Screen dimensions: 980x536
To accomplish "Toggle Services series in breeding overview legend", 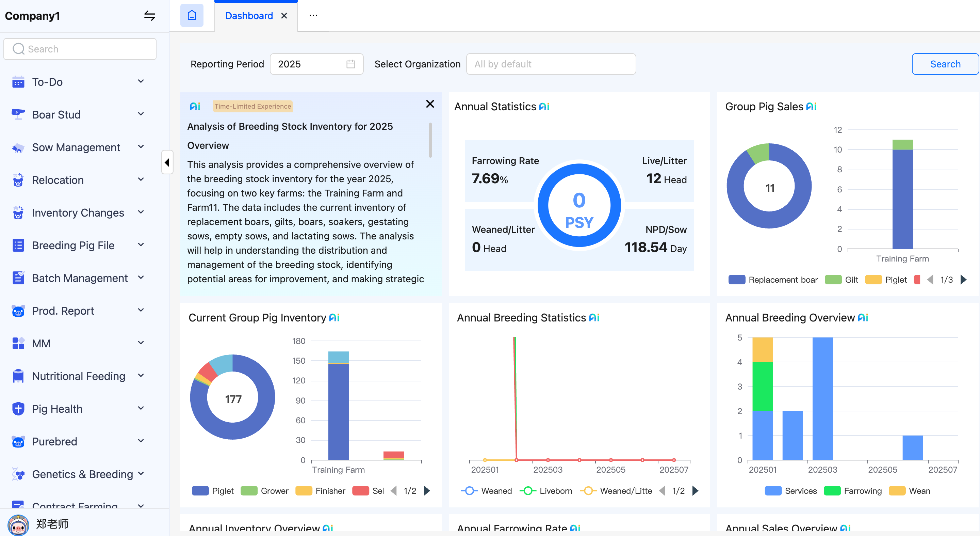I will click(x=790, y=491).
